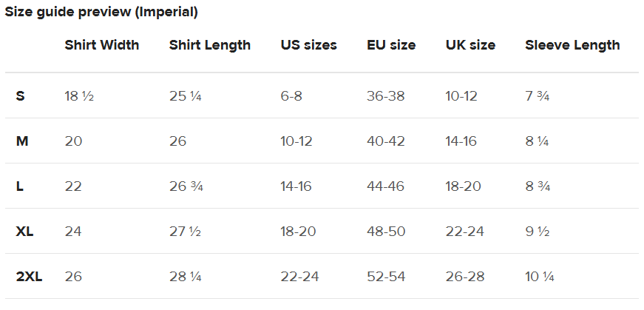Select the 18 ½ shirt width value
644x310 pixels.
(x=79, y=96)
